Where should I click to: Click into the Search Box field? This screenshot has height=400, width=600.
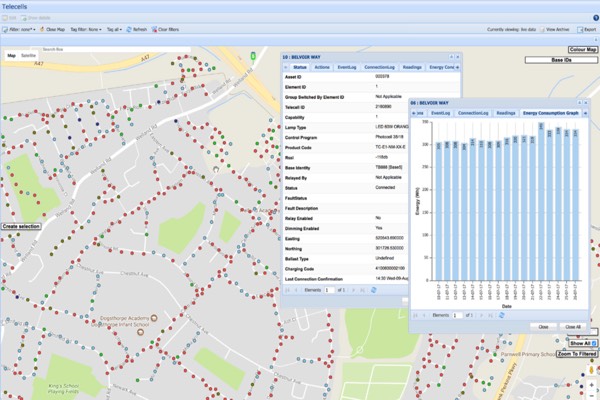click(115, 49)
